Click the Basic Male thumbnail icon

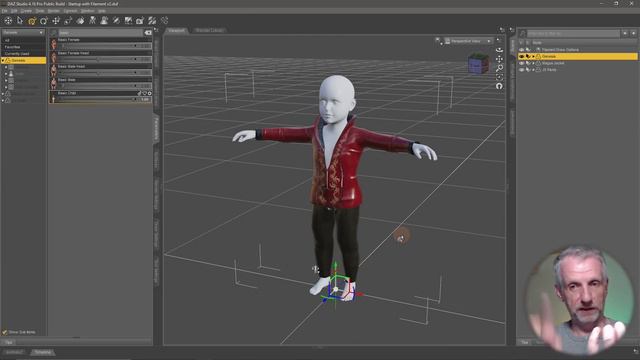53,84
